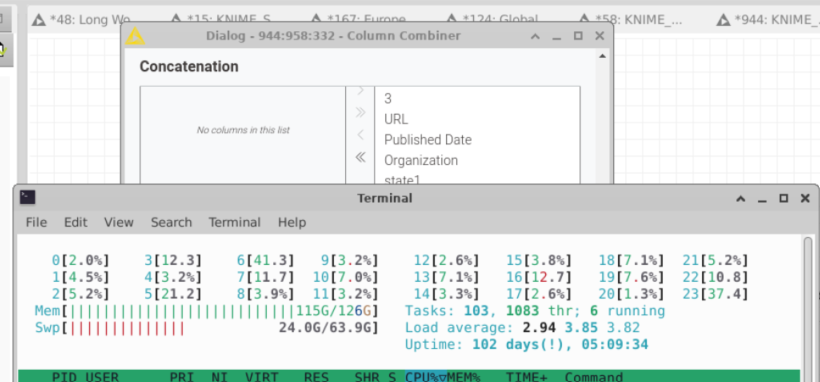Click the 'Load average' line in htop
This screenshot has width=820, height=382.
pyautogui.click(x=522, y=328)
